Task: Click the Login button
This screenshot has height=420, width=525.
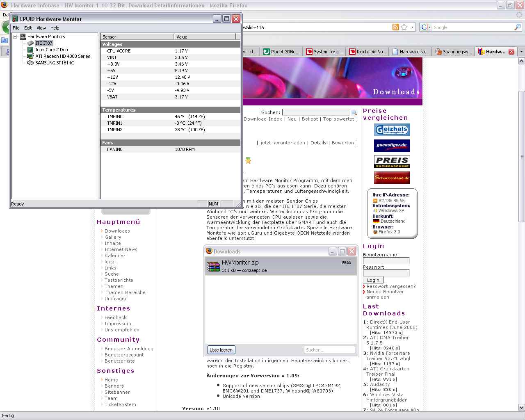Action: 373,280
